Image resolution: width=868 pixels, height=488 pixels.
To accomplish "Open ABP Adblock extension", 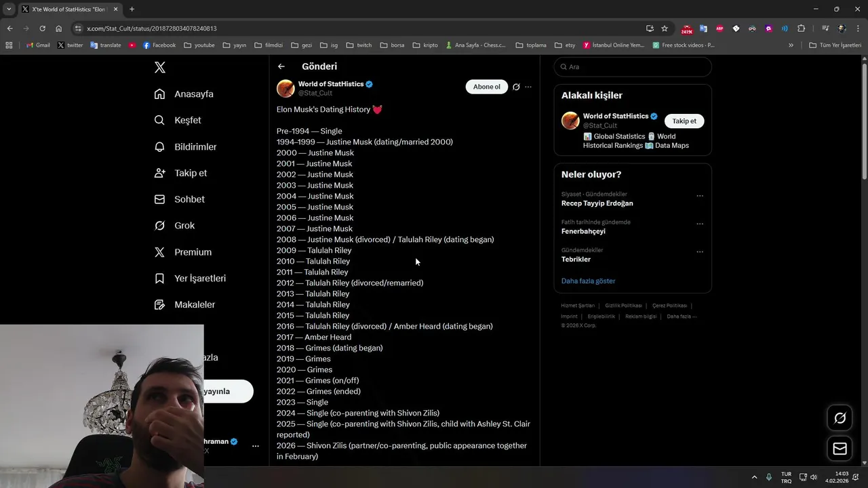I will point(719,28).
